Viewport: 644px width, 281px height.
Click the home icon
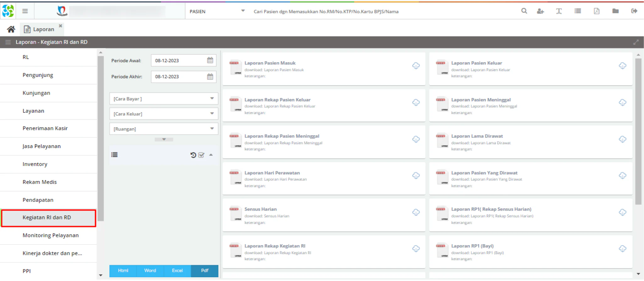coord(11,29)
